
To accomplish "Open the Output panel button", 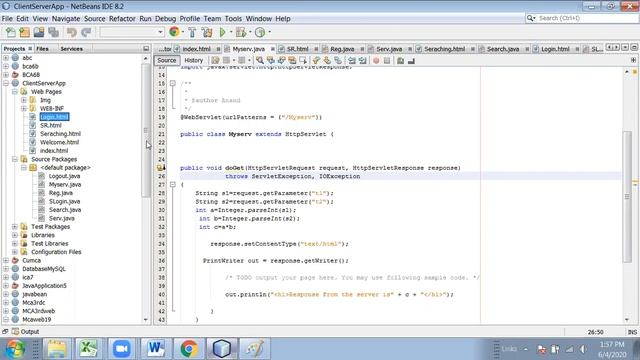I will [x=25, y=332].
